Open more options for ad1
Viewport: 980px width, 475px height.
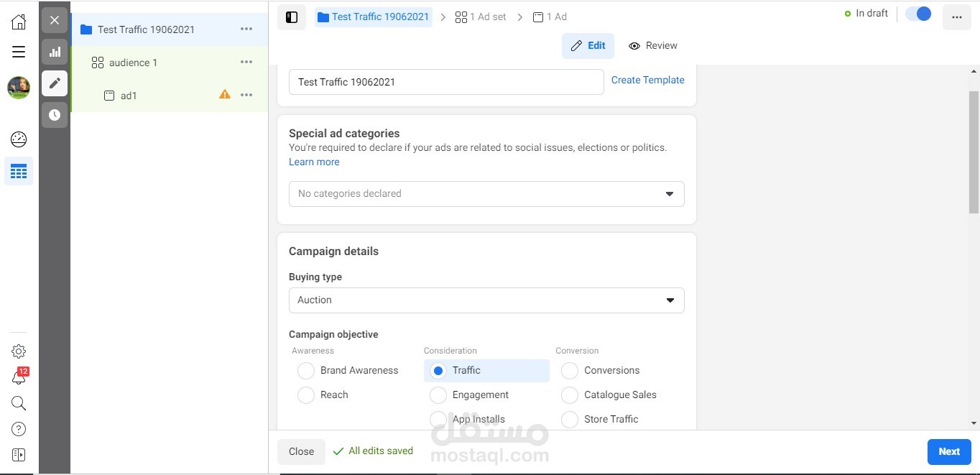[x=246, y=95]
